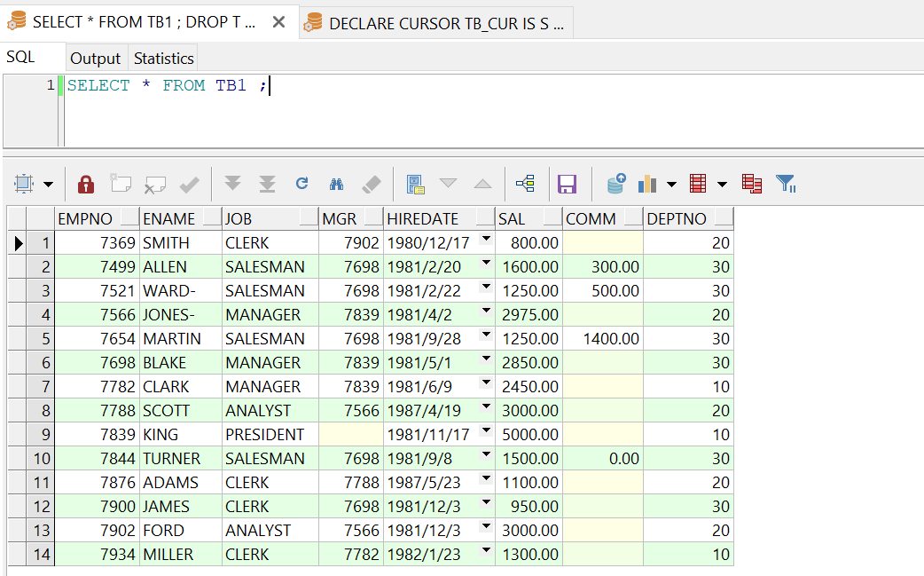The image size is (924, 576).
Task: Click the SMITH name cell
Action: [x=180, y=243]
